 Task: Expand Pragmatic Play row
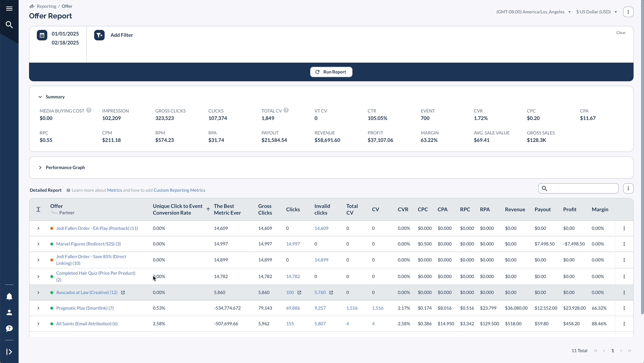pyautogui.click(x=38, y=308)
